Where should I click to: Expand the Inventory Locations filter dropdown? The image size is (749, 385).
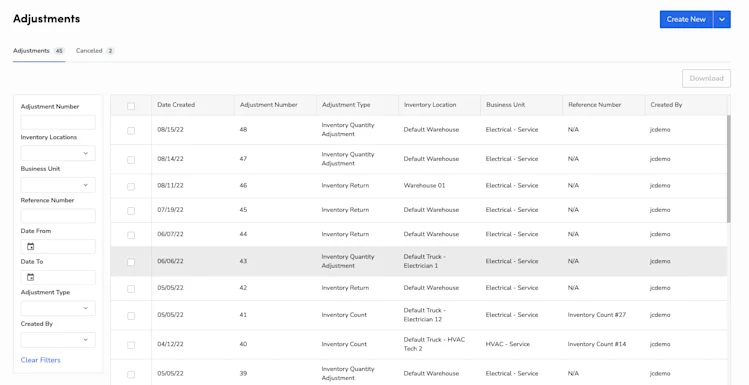pos(58,153)
